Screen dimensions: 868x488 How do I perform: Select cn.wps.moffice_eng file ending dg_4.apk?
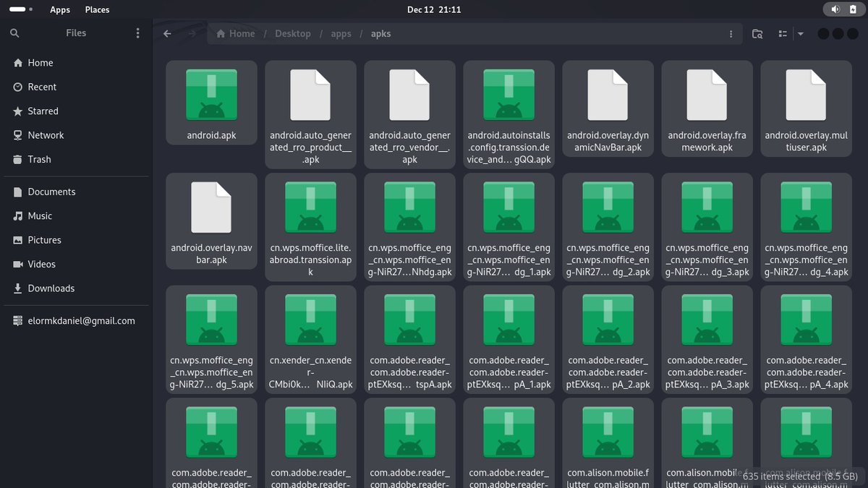(x=806, y=226)
